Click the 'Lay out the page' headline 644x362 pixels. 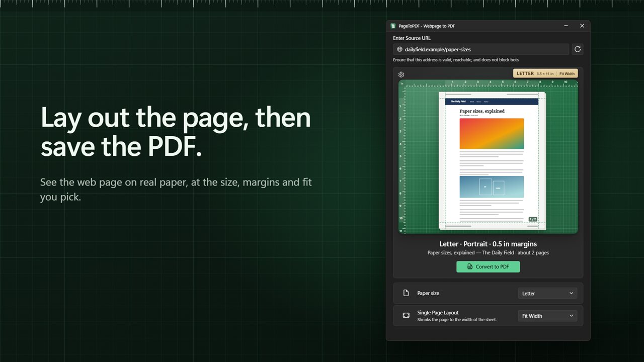pyautogui.click(x=176, y=132)
